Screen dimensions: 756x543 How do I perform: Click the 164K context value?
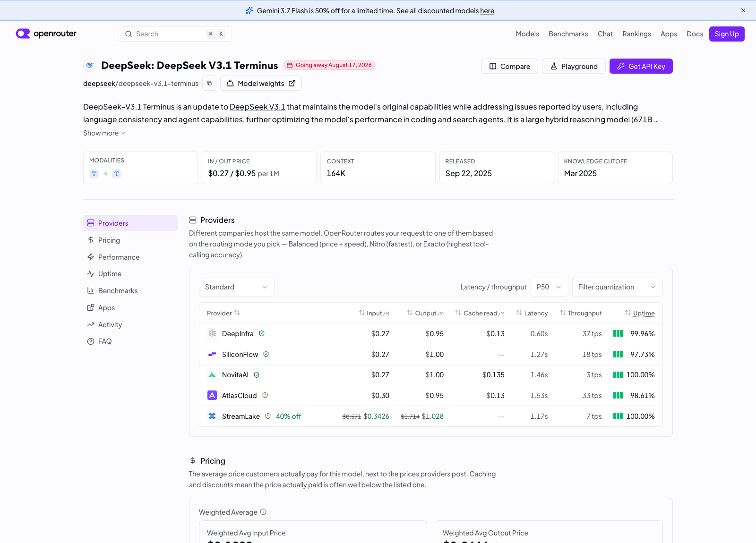(x=336, y=173)
